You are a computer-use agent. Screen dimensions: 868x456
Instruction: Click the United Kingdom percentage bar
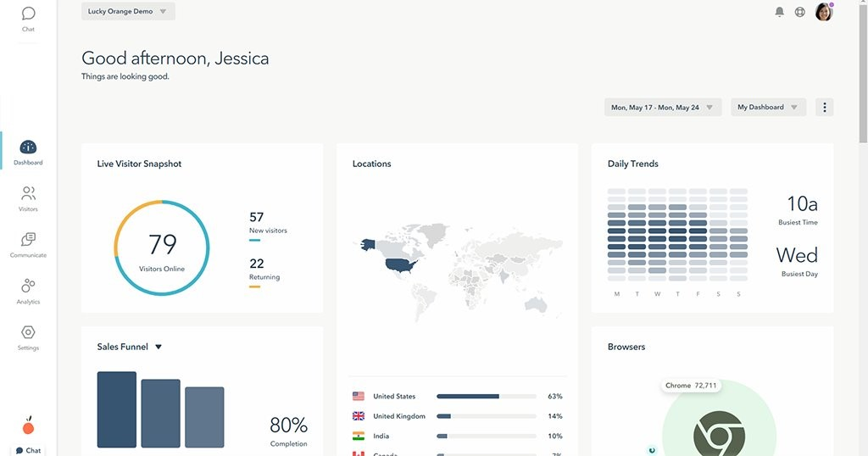tap(486, 416)
